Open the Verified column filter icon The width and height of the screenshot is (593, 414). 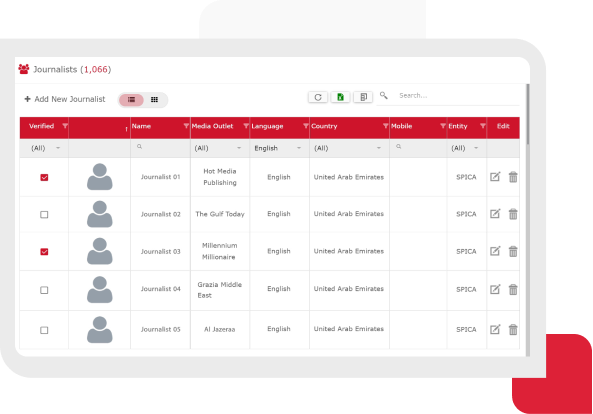65,126
